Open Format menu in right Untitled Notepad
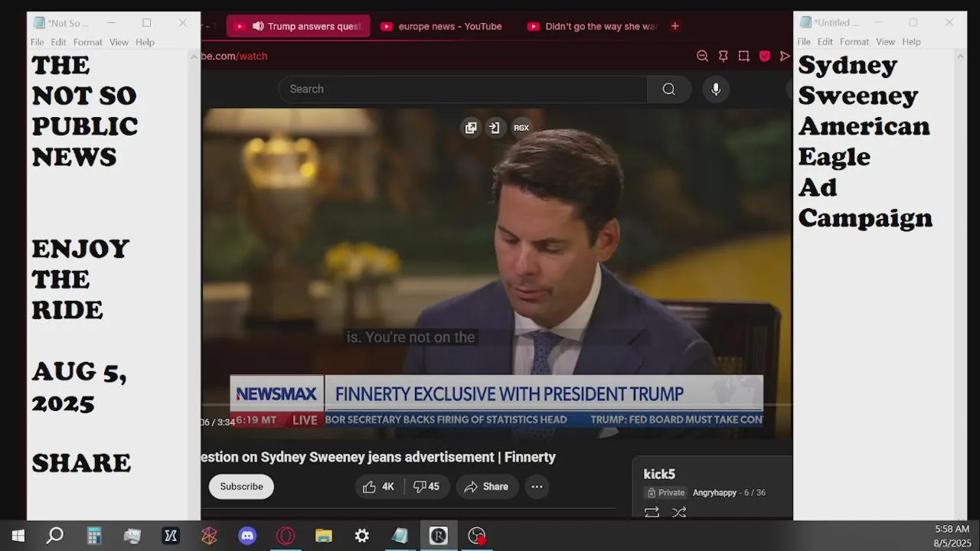Screen dimensions: 980x551 pyautogui.click(x=854, y=41)
